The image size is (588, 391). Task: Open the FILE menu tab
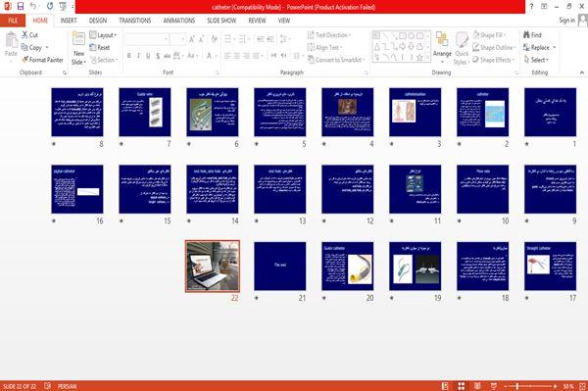point(13,21)
